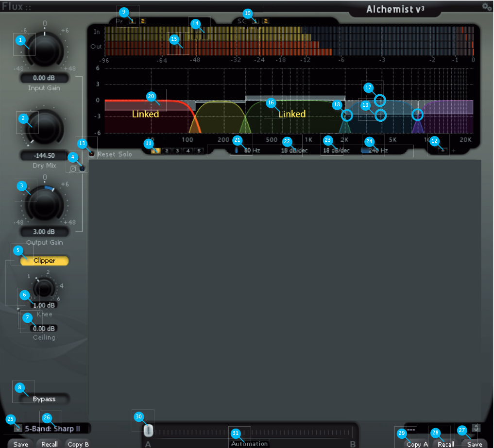Add a band with the plus icon
Screen dimensions: 494x448
point(454,151)
